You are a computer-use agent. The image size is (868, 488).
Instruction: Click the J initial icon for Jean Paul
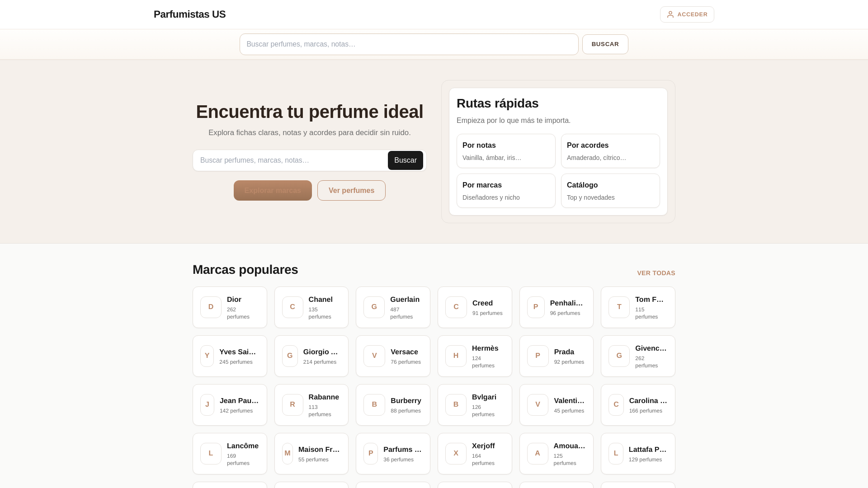pos(207,405)
